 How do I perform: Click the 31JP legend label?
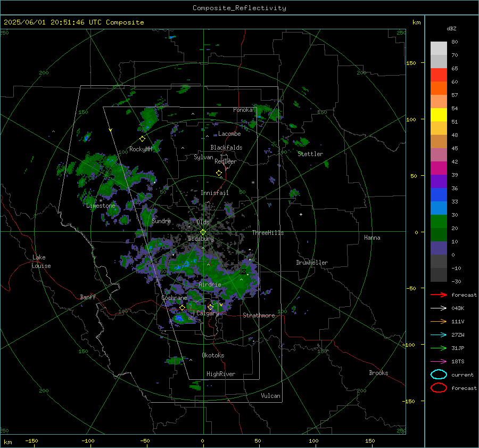click(x=458, y=348)
